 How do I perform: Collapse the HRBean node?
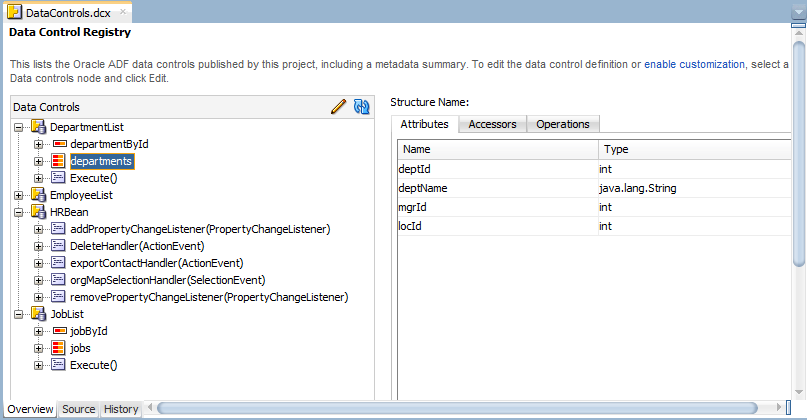pyautogui.click(x=19, y=212)
